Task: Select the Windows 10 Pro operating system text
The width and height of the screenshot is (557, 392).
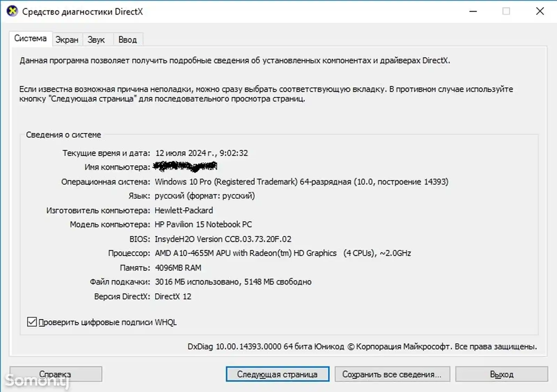Action: 301,182
